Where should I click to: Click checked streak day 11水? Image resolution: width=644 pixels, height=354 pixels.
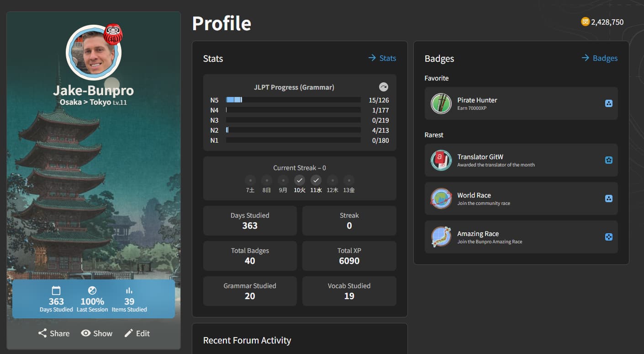pos(316,180)
